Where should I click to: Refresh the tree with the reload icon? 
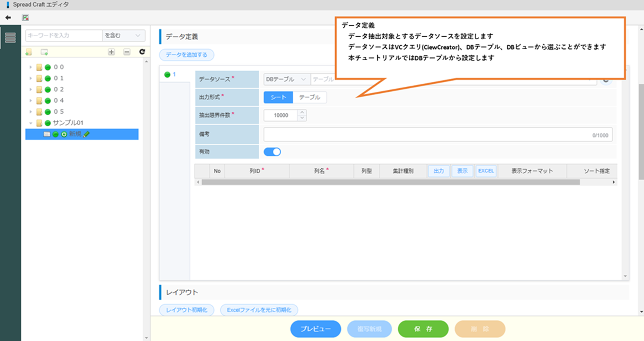pos(142,52)
